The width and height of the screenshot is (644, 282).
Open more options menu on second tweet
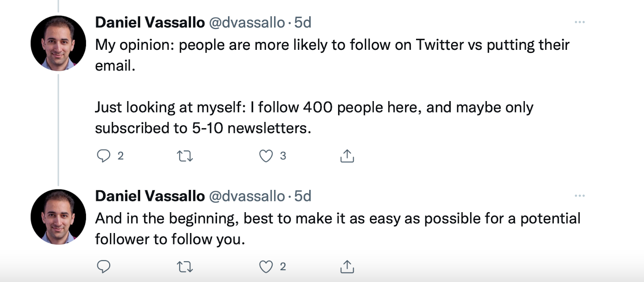click(579, 196)
